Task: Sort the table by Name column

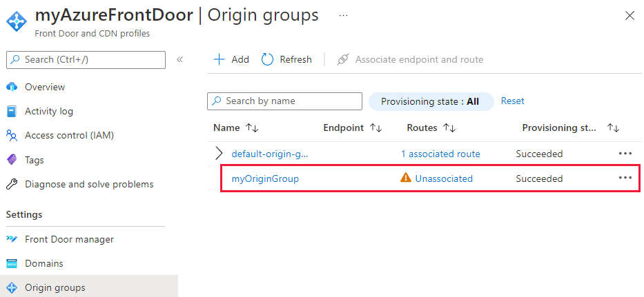Action: (x=252, y=128)
